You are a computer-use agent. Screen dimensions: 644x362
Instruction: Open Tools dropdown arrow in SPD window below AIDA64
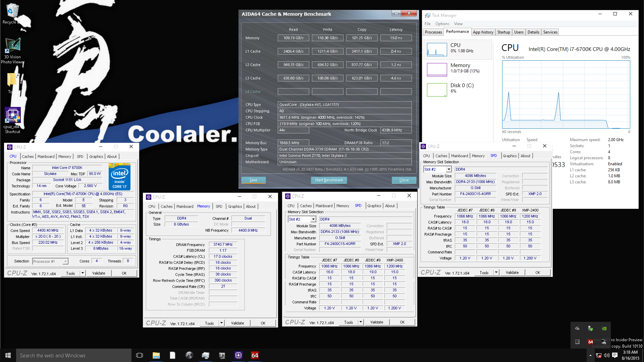[x=361, y=322]
